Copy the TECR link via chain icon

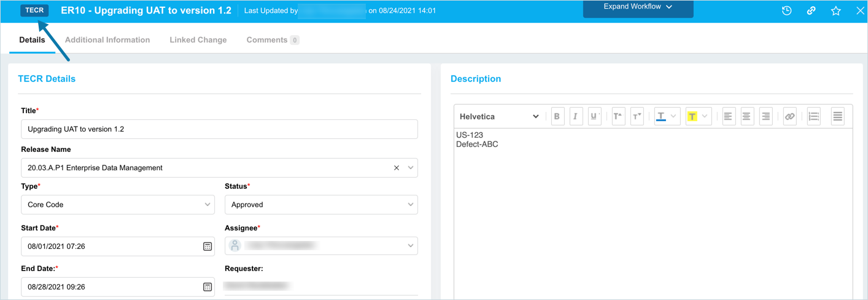811,11
